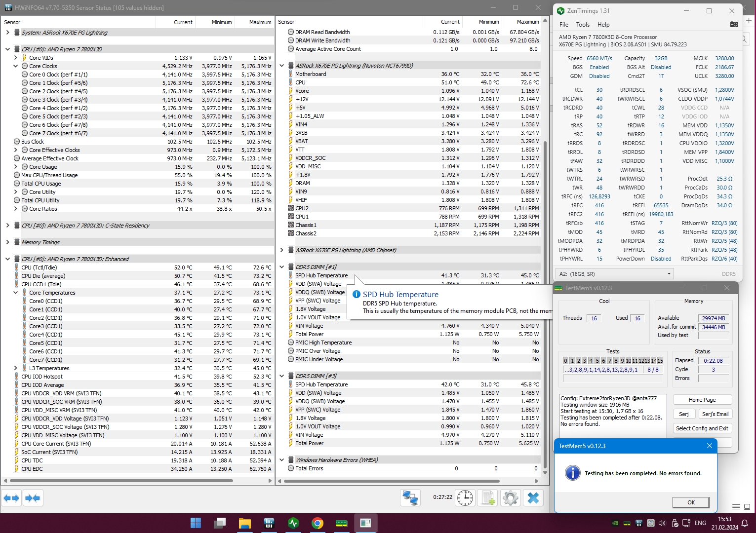Expand the Core Usage row
Viewport: 756px width, 533px height.
point(16,167)
